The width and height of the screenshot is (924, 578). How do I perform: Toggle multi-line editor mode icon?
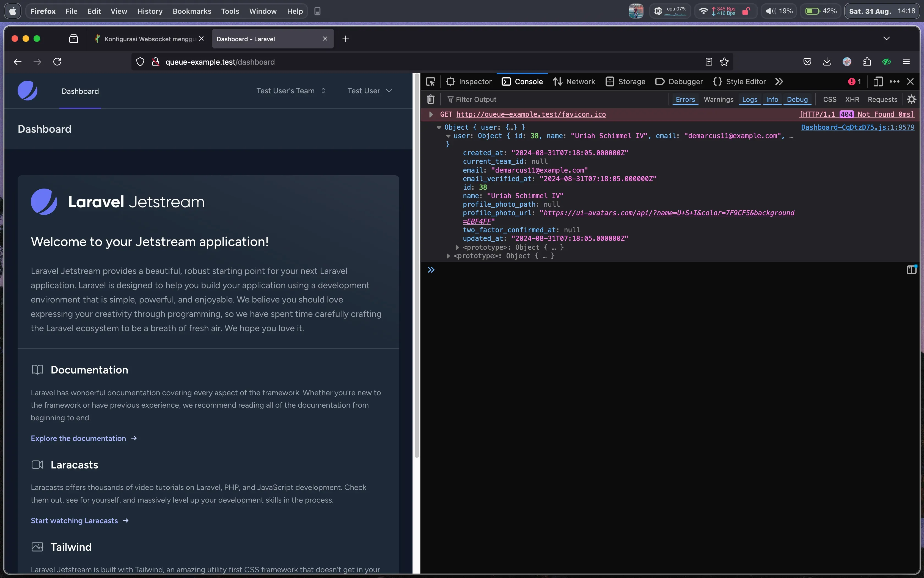911,269
